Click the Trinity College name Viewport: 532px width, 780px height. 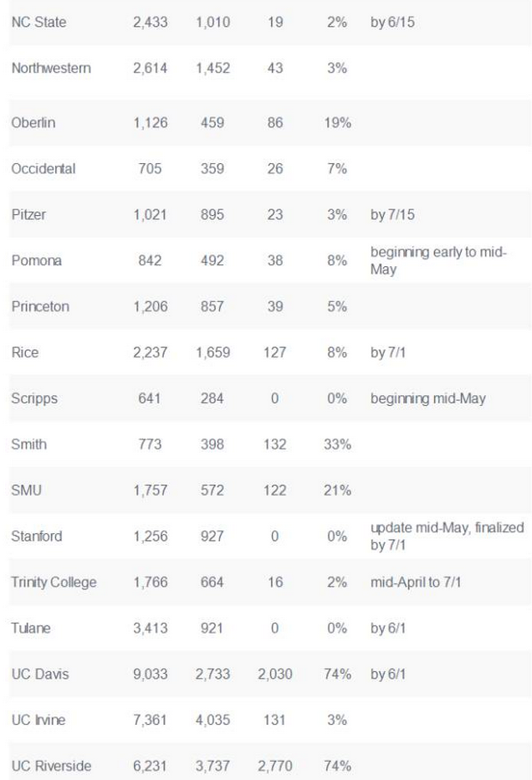click(54, 582)
